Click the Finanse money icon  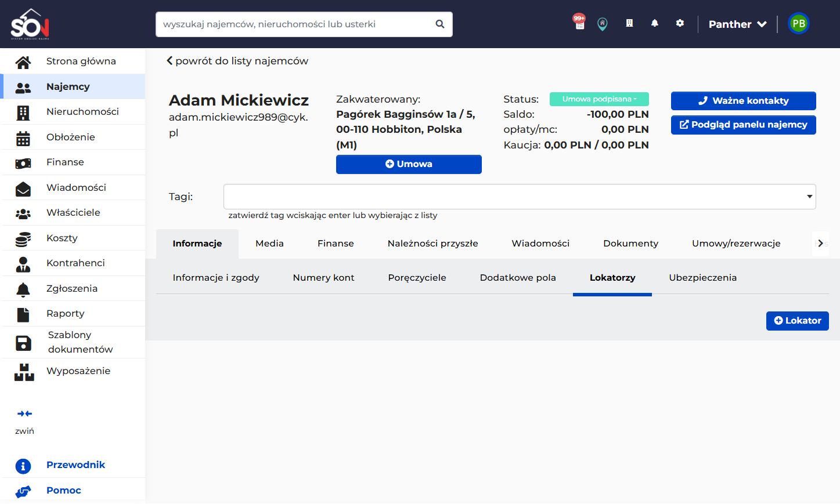(23, 163)
